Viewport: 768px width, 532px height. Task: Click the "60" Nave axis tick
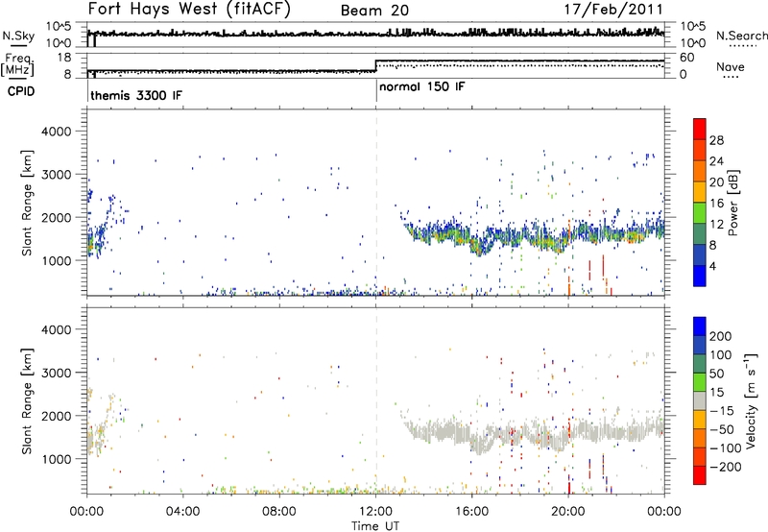pyautogui.click(x=687, y=58)
